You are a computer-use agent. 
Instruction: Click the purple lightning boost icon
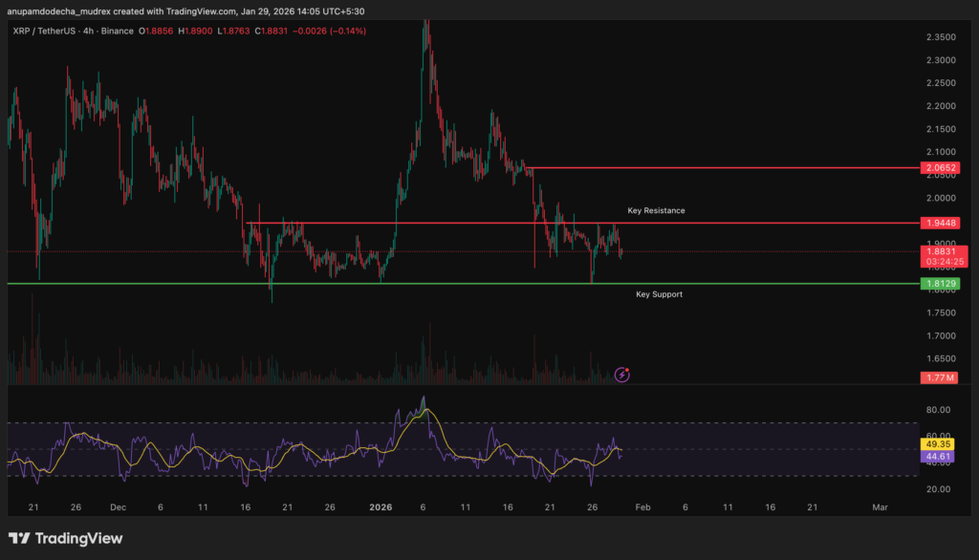pos(622,375)
